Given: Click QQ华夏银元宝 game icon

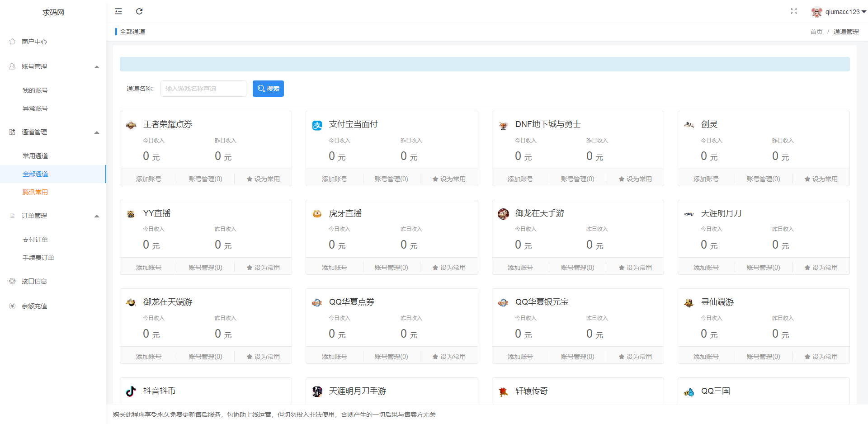Looking at the screenshot, I should [x=503, y=302].
